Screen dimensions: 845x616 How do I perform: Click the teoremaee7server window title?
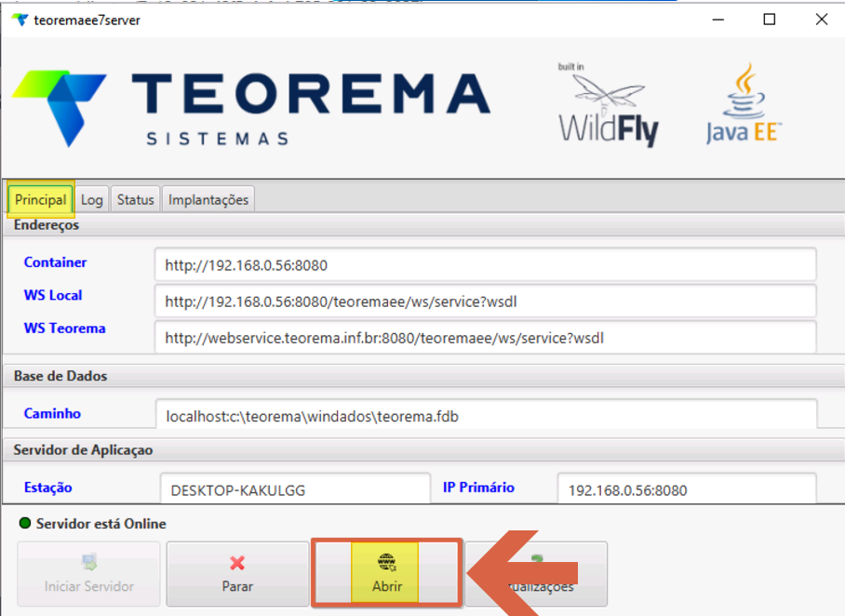[87, 20]
